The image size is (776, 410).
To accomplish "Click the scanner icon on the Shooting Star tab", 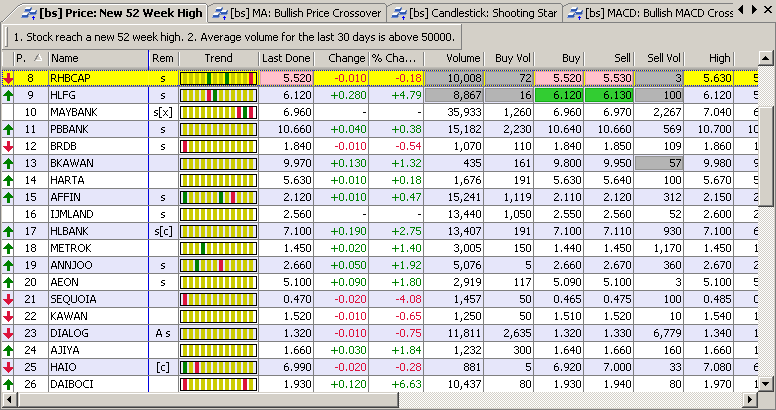I will 398,13.
